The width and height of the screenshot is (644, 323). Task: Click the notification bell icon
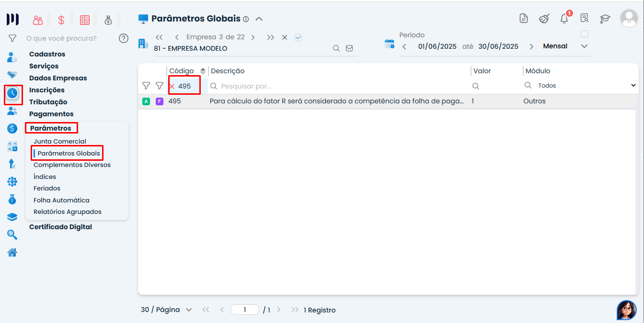[x=564, y=19]
